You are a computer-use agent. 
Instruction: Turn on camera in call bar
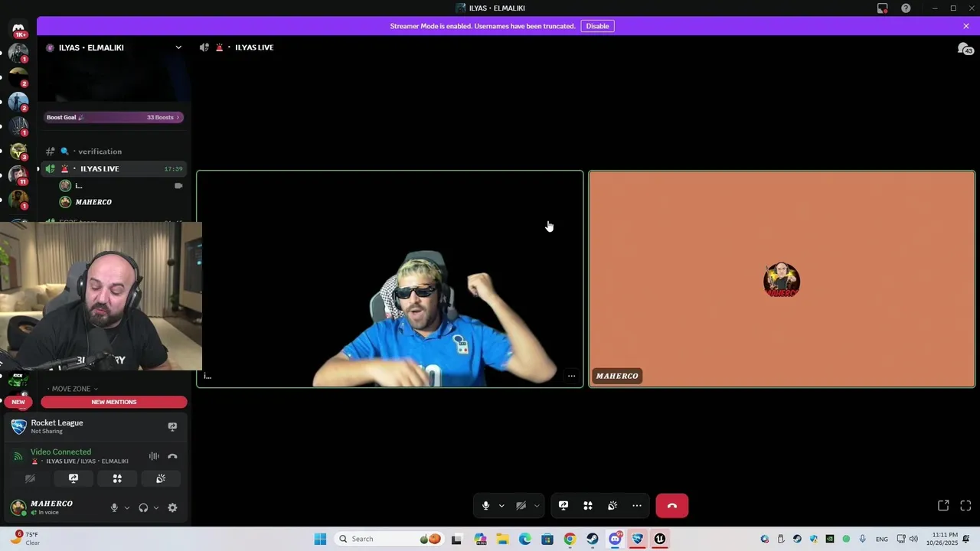tap(521, 506)
